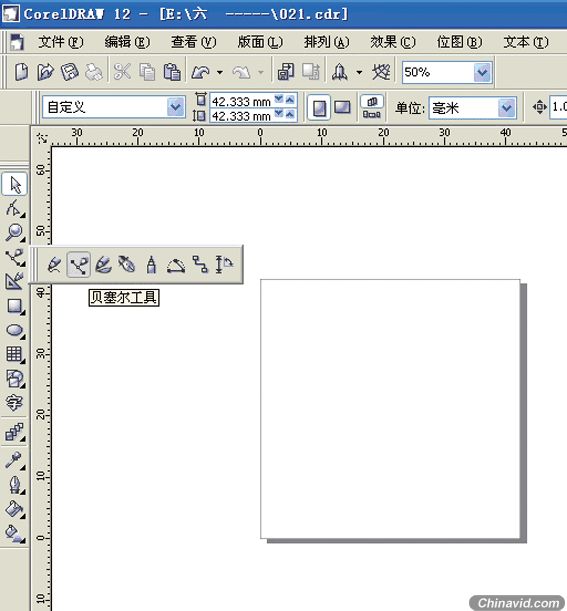Switch page to portrait orientation

(319, 108)
